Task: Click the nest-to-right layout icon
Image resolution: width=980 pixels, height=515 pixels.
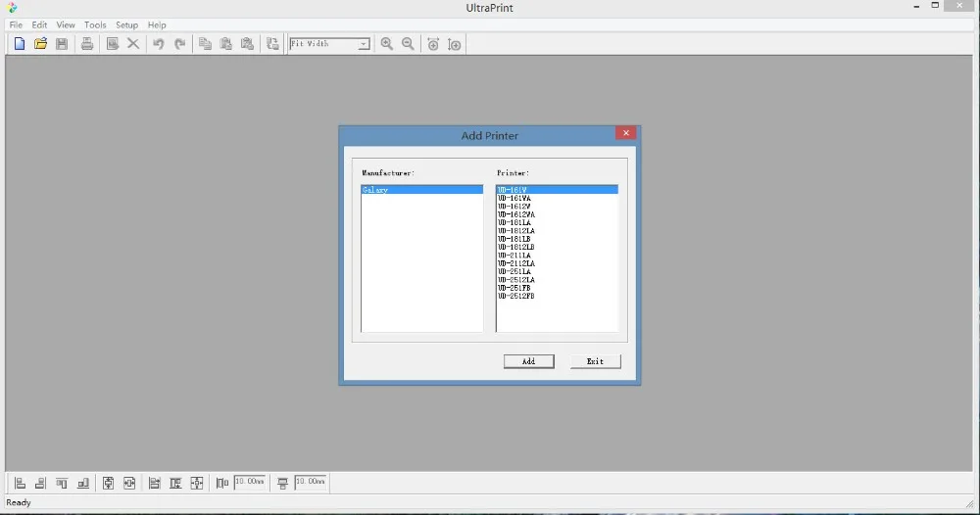Action: click(155, 483)
